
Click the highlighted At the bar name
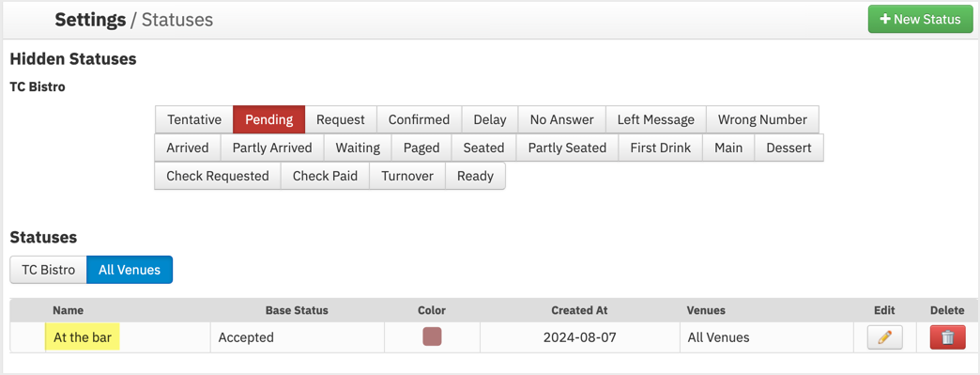[83, 338]
